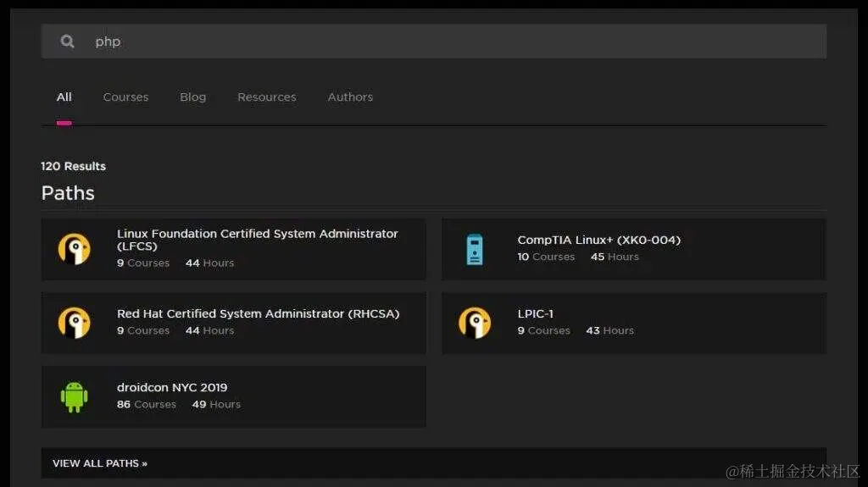Switch to the Resources tab
The image size is (868, 487).
(x=267, y=97)
